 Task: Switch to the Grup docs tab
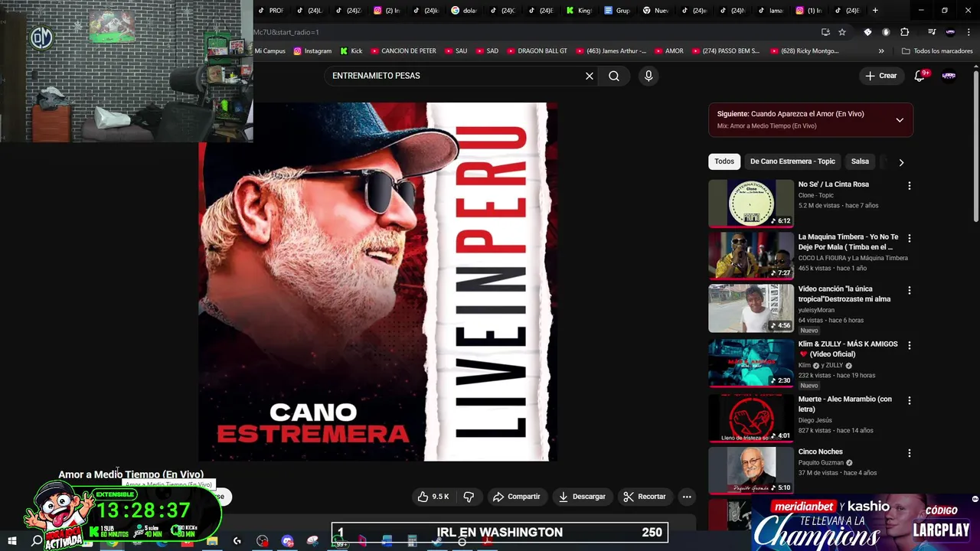(x=618, y=11)
